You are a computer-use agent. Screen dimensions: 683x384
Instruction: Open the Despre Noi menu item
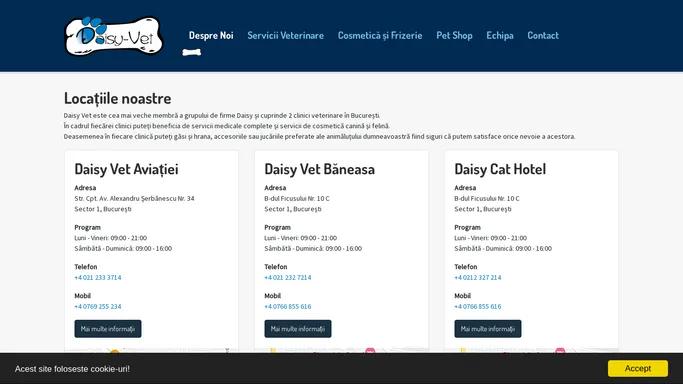(211, 35)
